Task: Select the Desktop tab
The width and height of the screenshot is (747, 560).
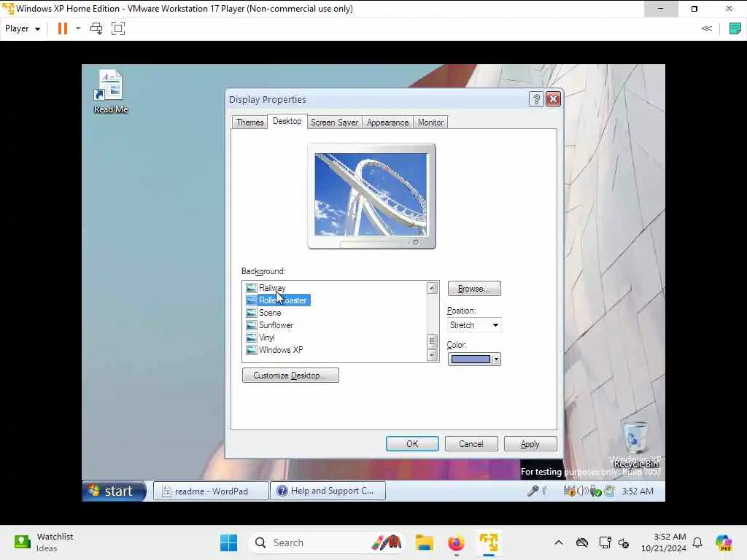Action: tap(287, 122)
